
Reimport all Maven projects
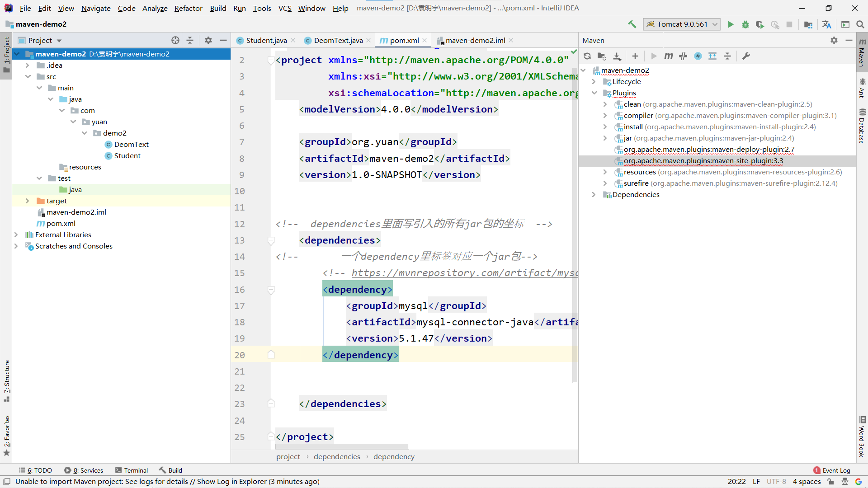pos(587,56)
